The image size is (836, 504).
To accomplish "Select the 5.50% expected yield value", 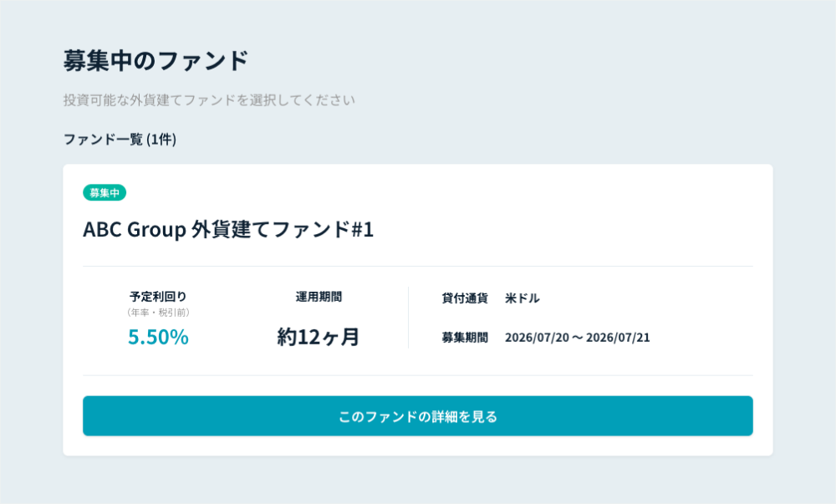I will [158, 337].
